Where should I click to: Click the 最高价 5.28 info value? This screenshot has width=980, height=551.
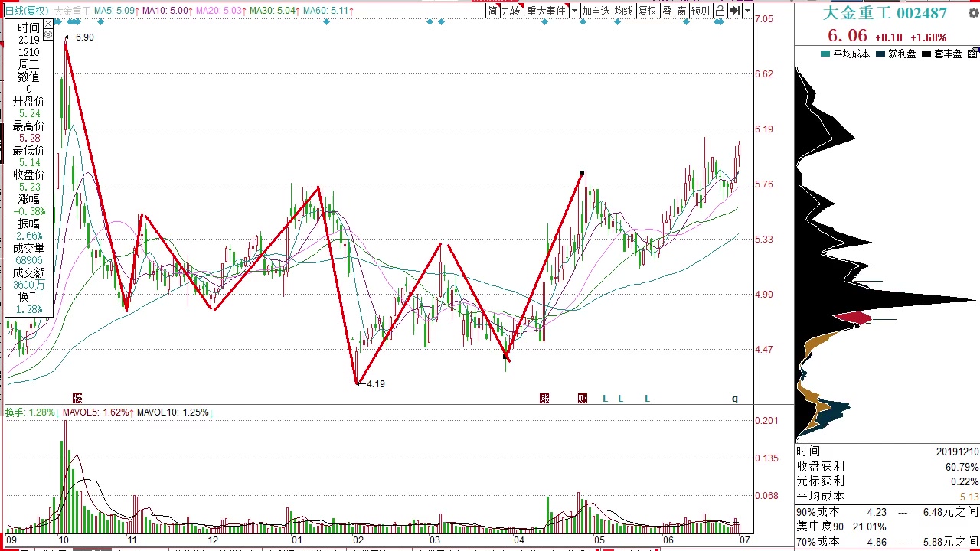click(x=29, y=138)
